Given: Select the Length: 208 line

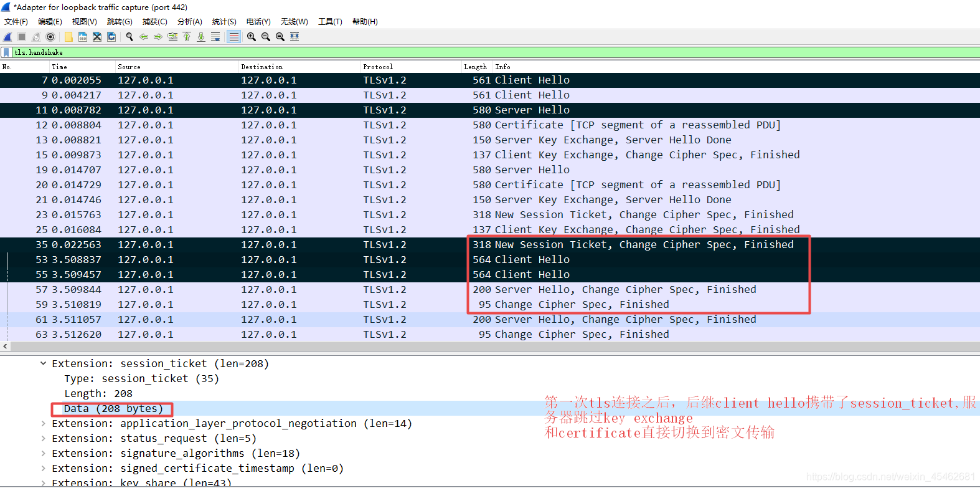Looking at the screenshot, I should click(98, 393).
